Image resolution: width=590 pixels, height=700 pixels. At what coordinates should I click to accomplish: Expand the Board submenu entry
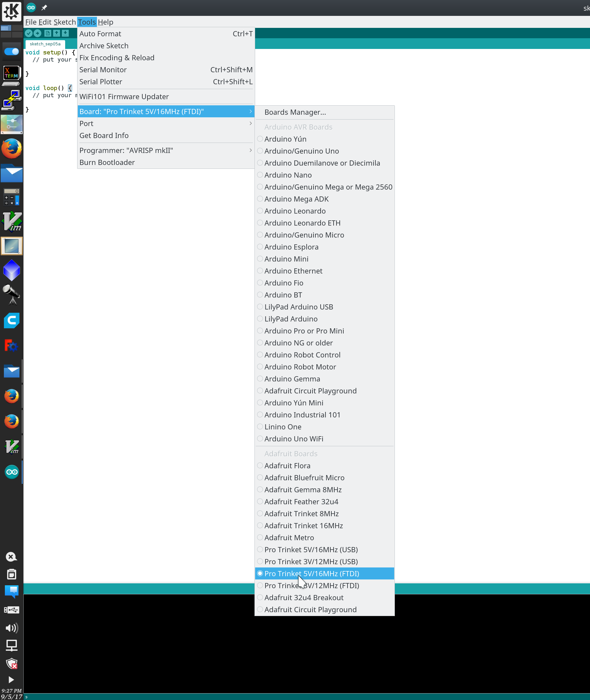click(x=166, y=112)
